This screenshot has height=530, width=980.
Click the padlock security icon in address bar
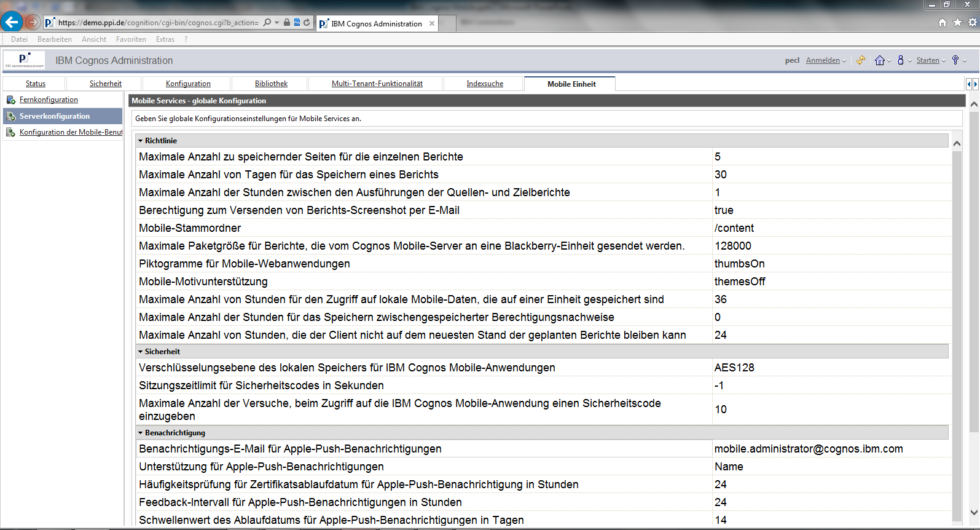pos(287,23)
